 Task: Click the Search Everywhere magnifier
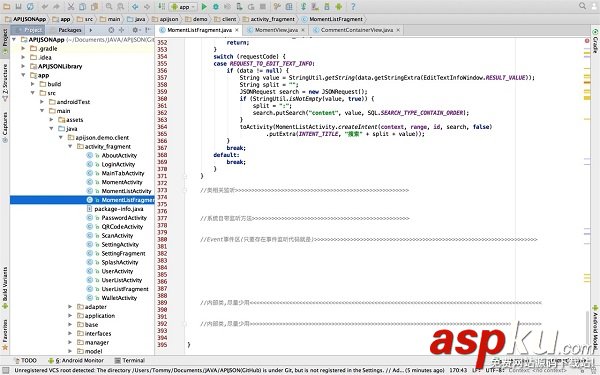click(582, 6)
